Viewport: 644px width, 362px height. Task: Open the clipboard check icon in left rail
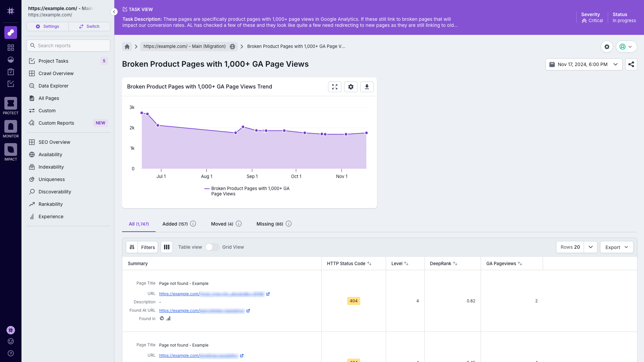[11, 72]
